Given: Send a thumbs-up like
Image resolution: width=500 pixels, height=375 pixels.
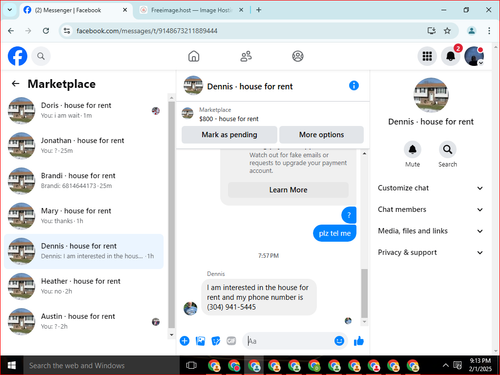Looking at the screenshot, I should (x=359, y=341).
